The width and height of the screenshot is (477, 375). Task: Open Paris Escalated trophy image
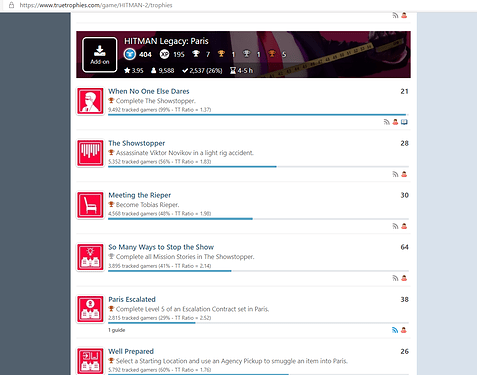(90, 309)
